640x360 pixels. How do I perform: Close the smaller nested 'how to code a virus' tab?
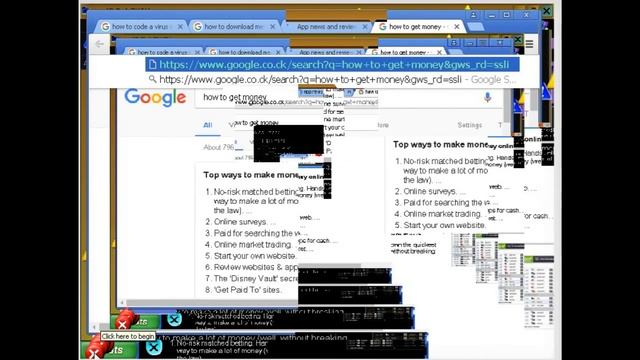tap(197, 52)
